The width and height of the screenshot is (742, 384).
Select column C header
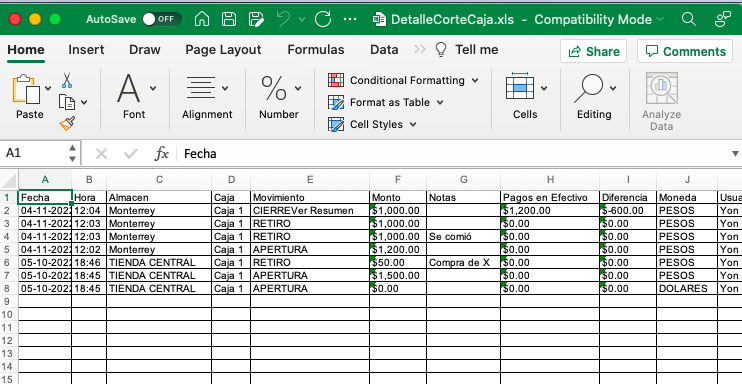[x=159, y=179]
